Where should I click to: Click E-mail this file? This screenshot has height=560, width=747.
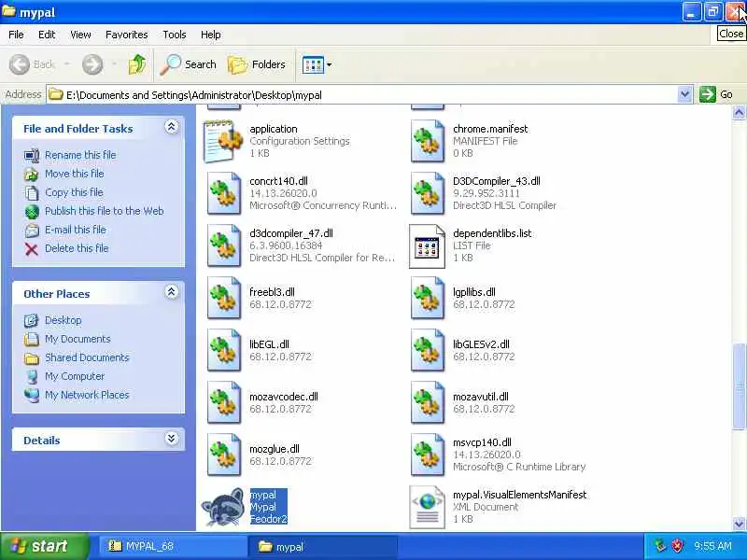[x=76, y=229]
